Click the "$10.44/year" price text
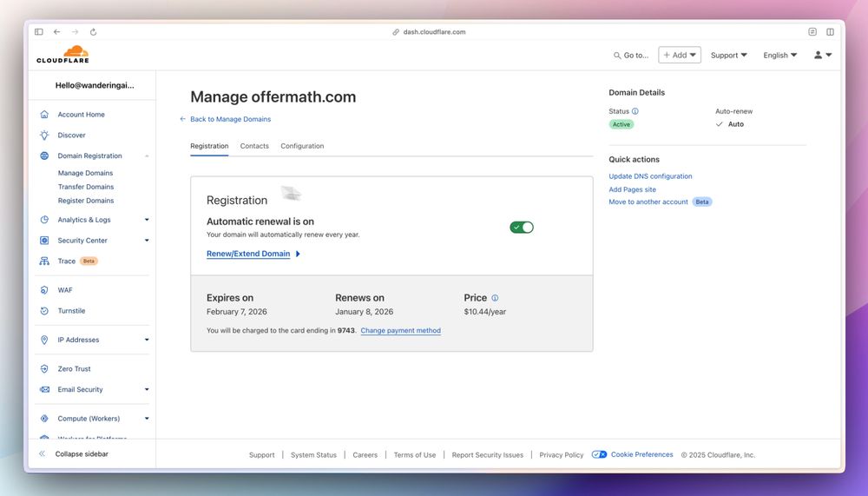Screen dimensions: 868x496 (485, 312)
